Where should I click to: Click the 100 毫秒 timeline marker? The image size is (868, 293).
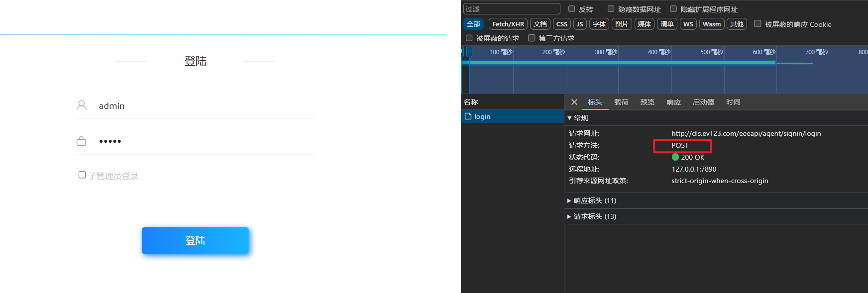(501, 52)
